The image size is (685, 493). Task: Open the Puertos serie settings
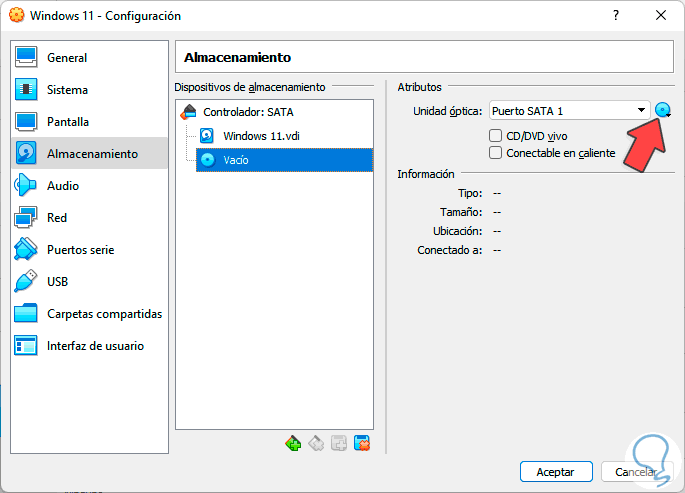(x=89, y=250)
